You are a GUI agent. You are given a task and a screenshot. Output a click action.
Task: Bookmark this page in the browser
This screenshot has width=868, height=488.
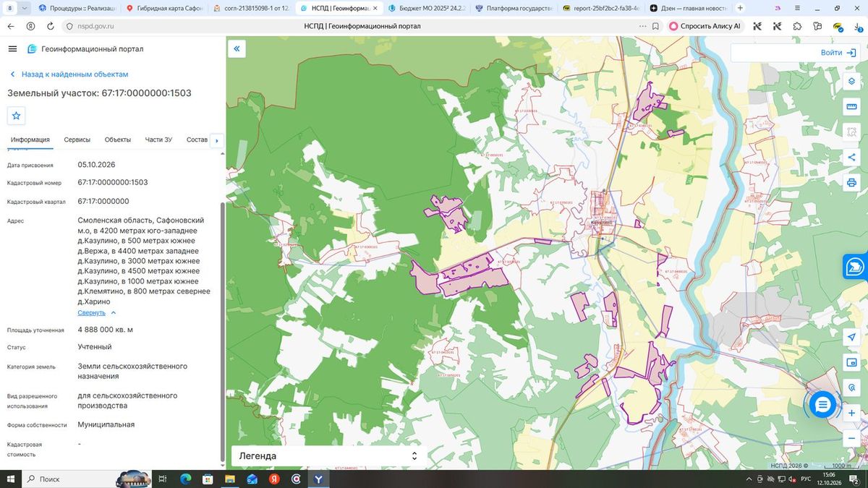point(655,26)
